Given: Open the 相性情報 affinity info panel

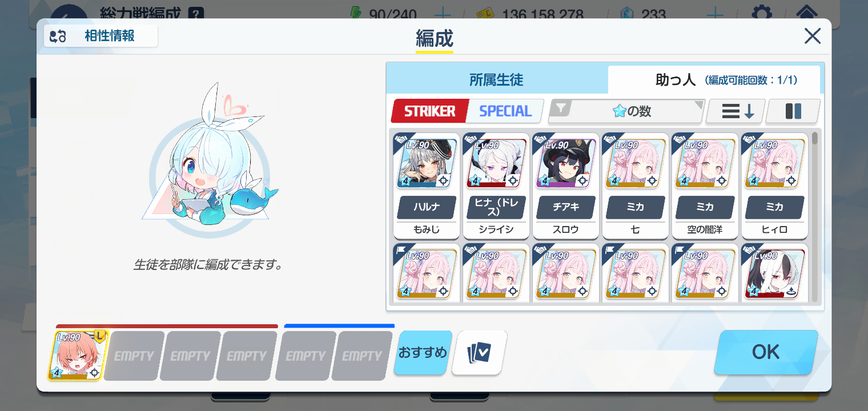Looking at the screenshot, I should pos(101,36).
